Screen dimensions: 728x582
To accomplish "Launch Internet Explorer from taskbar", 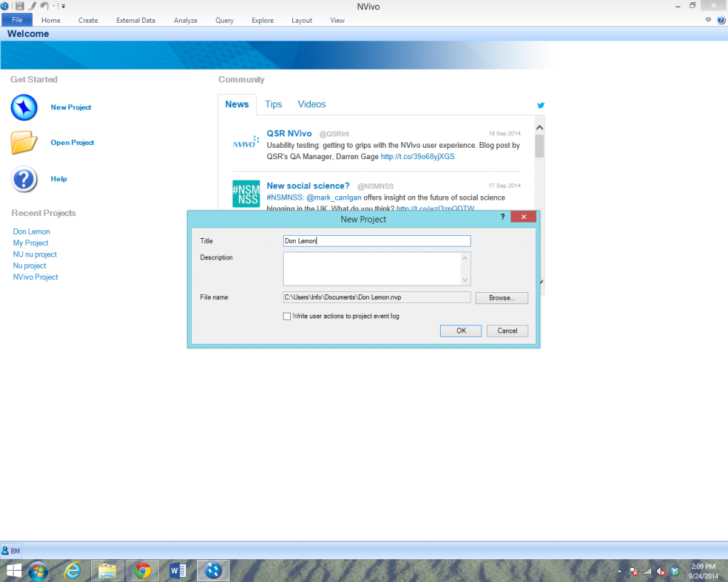I will (72, 571).
